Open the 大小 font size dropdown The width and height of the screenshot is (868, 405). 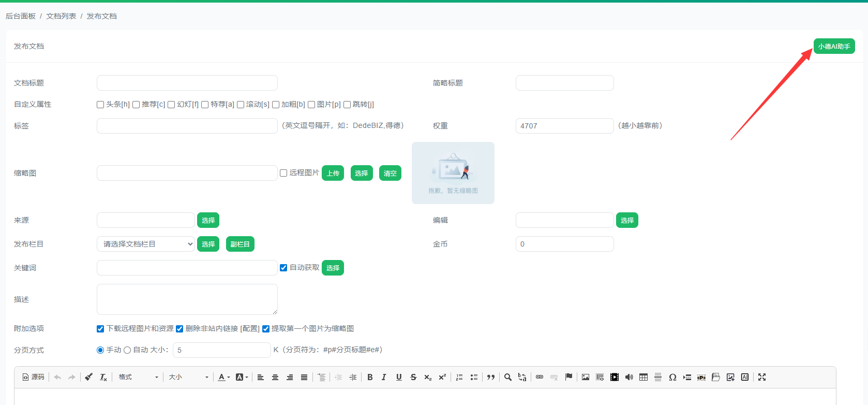click(188, 377)
